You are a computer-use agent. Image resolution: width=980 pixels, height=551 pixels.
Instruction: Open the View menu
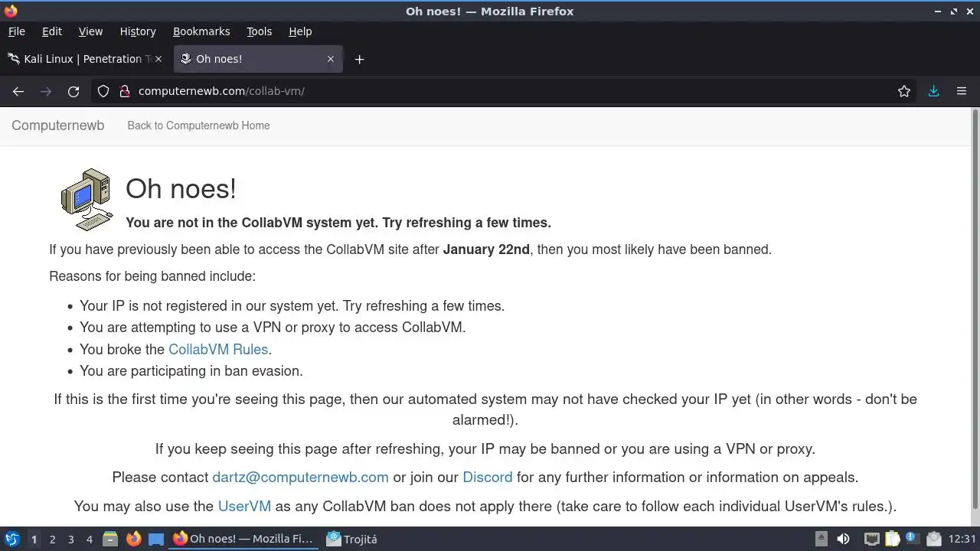point(90,31)
